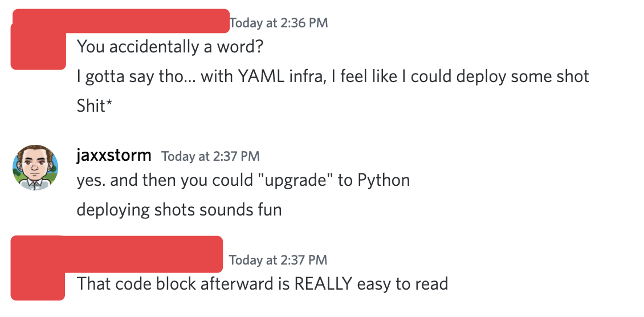Click the message about YAML infra

click(333, 76)
